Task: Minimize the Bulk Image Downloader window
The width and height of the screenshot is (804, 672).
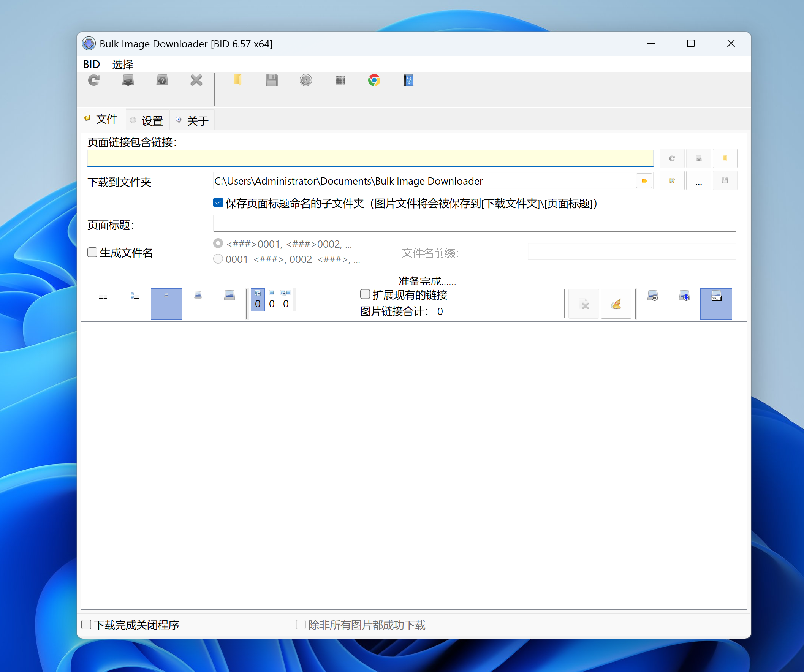Action: click(x=651, y=44)
